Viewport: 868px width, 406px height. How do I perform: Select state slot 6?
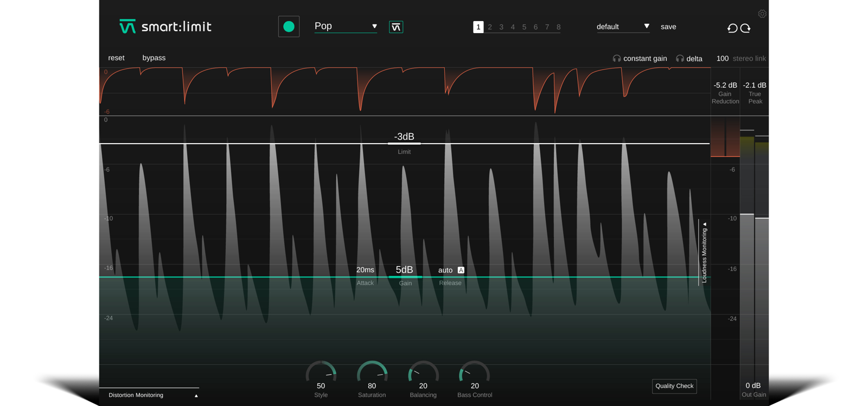coord(535,27)
